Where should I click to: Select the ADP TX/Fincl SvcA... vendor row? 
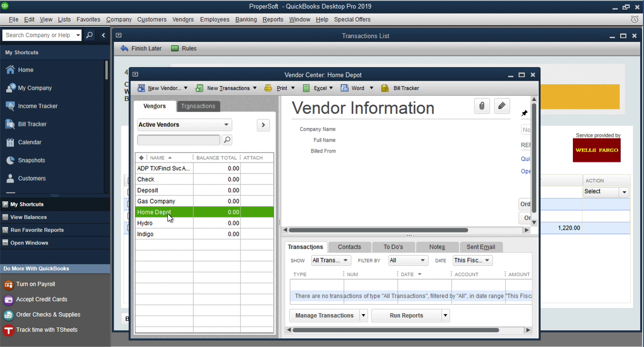(205, 169)
